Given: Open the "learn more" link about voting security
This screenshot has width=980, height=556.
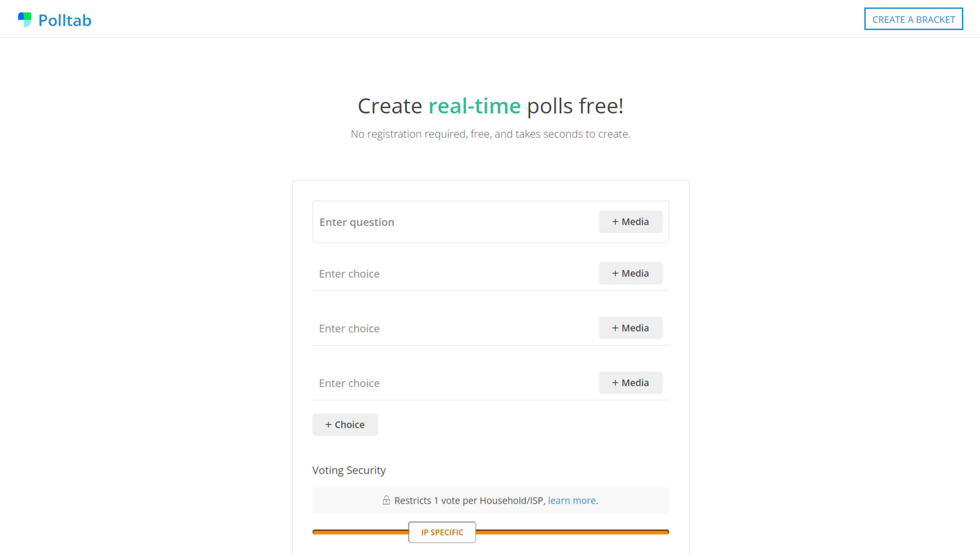Looking at the screenshot, I should 571,500.
